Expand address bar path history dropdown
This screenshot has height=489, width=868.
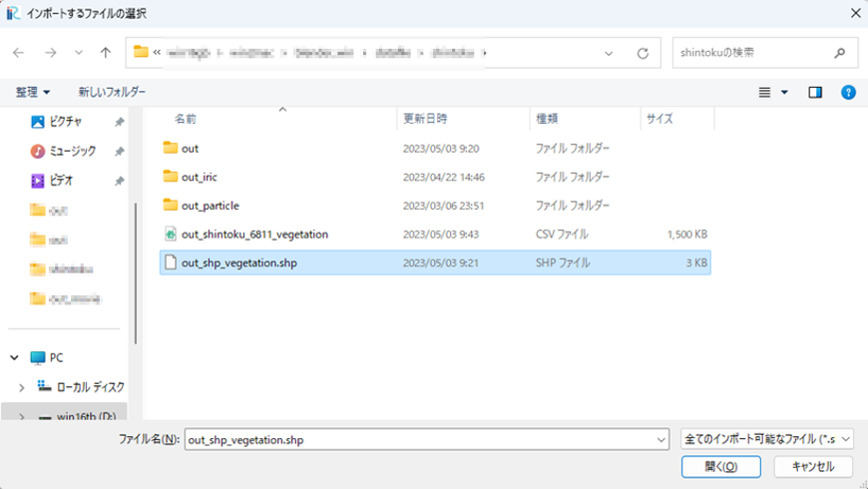609,53
